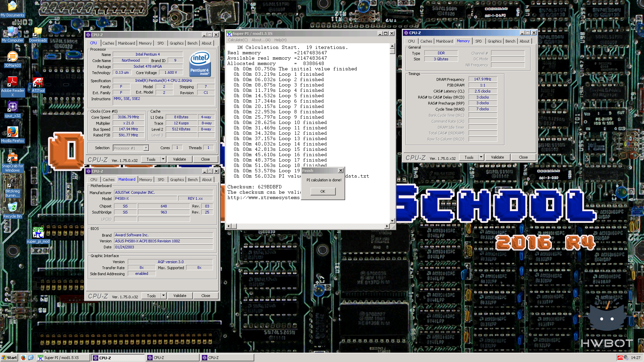This screenshot has width=644, height=362.
Task: Expand Tools arrow in CPU tab window
Action: coord(163,159)
